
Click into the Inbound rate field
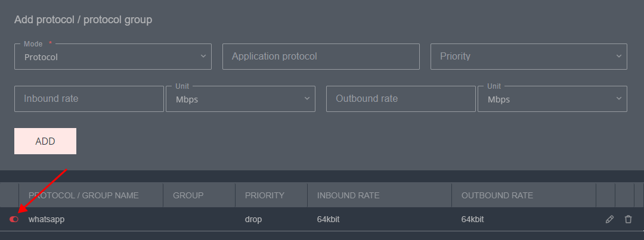click(x=89, y=99)
